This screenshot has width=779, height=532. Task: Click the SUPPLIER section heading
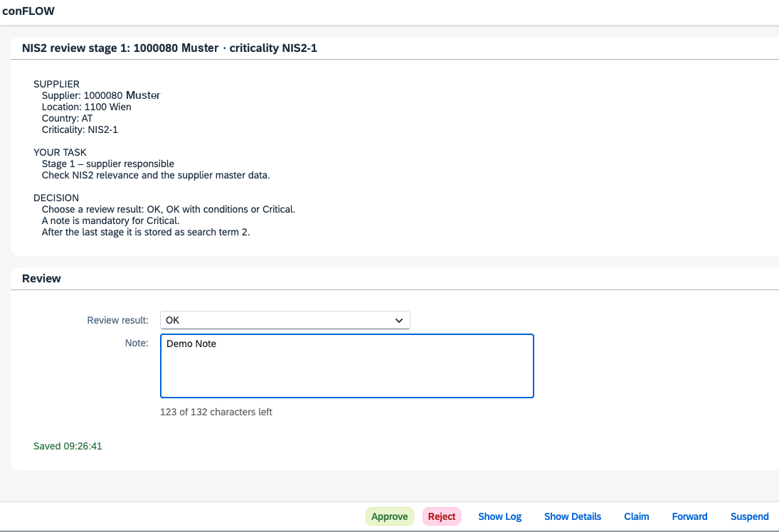click(x=56, y=84)
